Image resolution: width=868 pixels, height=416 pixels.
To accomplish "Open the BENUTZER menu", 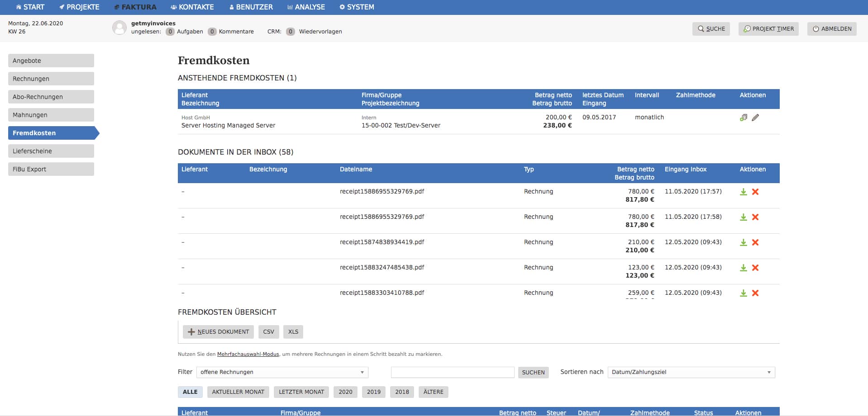I will 251,7.
